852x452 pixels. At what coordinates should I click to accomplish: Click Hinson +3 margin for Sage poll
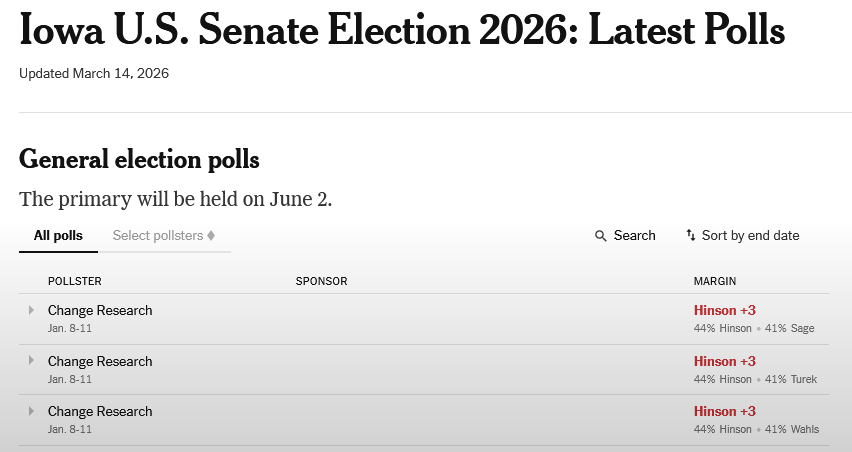[724, 310]
